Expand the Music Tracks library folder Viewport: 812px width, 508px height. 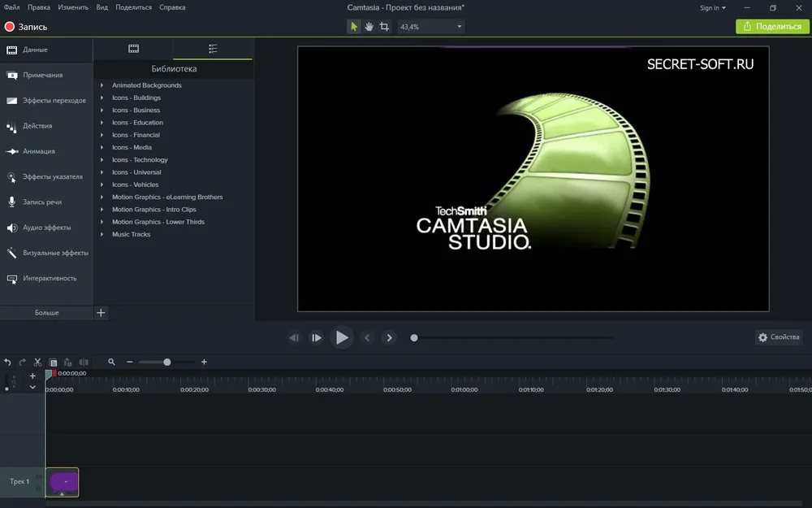click(102, 234)
